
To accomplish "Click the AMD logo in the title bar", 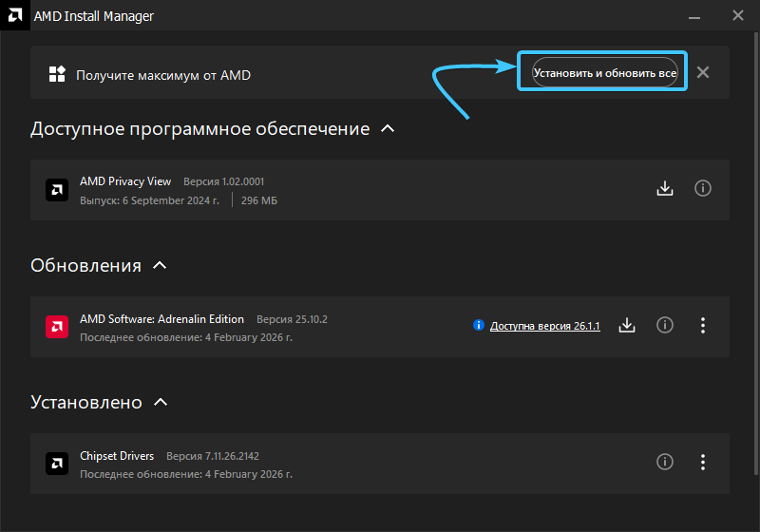I will tap(17, 16).
